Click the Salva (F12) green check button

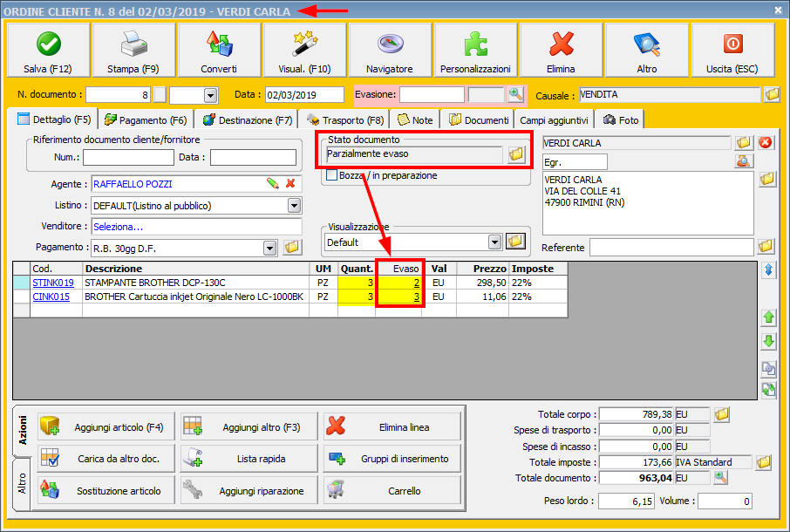48,50
